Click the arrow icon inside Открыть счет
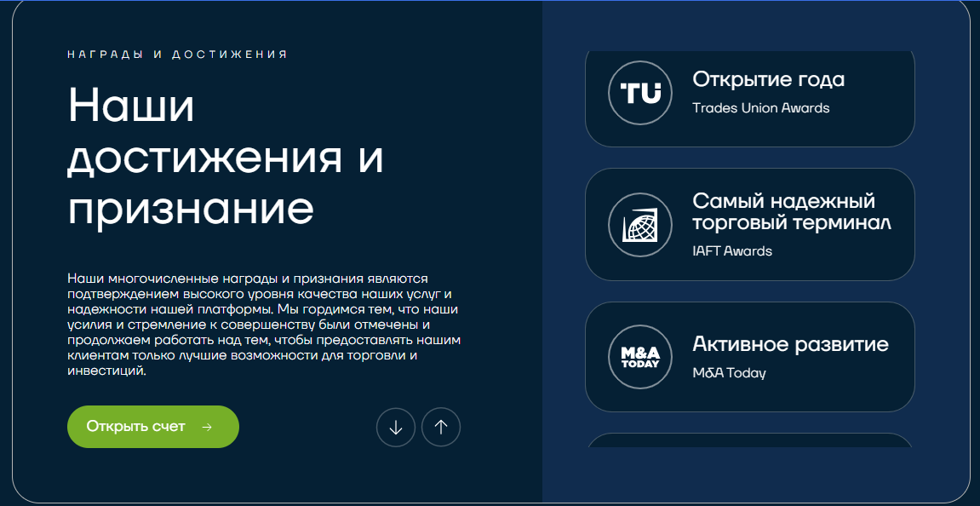This screenshot has width=980, height=506. pyautogui.click(x=208, y=427)
